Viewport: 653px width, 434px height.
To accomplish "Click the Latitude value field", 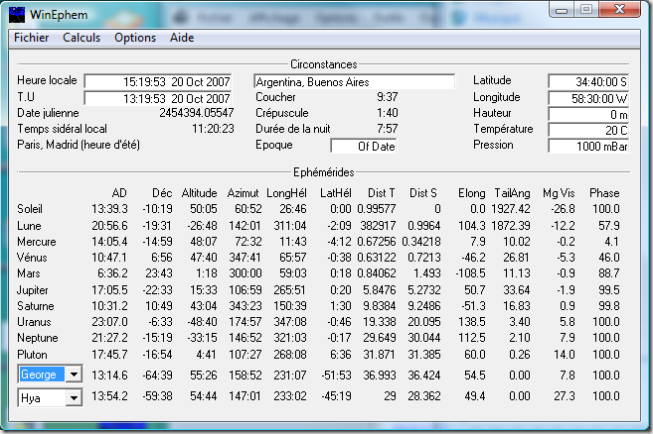I will pyautogui.click(x=587, y=81).
